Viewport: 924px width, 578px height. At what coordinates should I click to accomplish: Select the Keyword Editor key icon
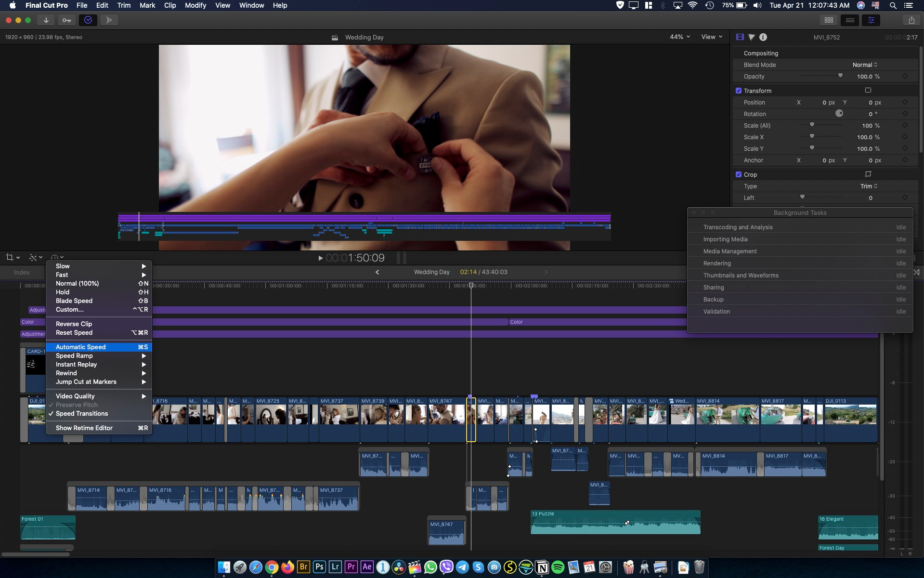[x=66, y=20]
